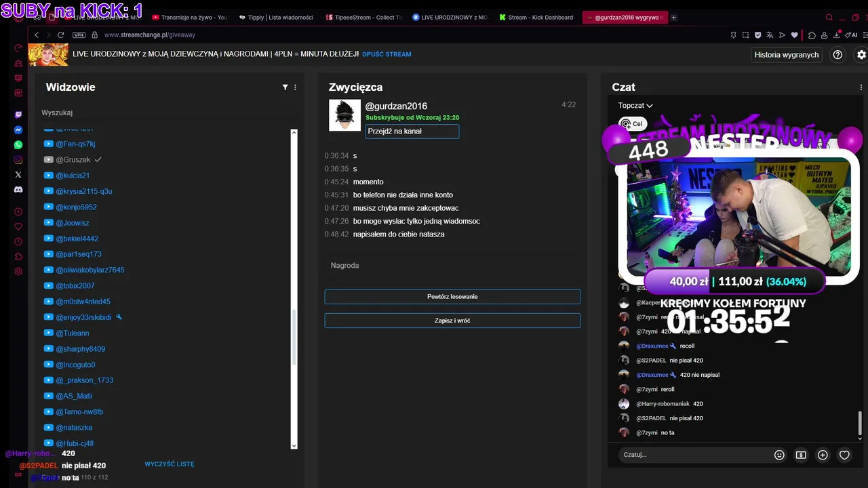
Task: Switch to the TipeeeStream tab
Action: 363,17
